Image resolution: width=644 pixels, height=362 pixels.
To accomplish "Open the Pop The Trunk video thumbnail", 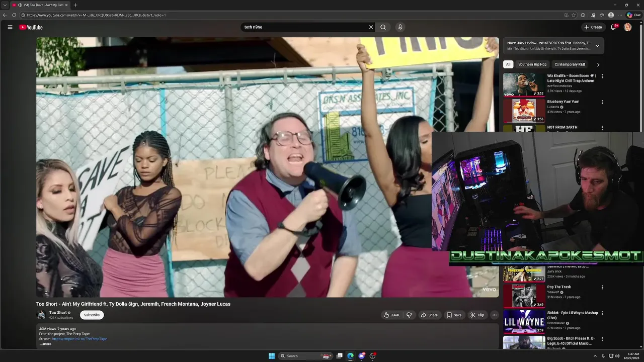I will 524,296.
